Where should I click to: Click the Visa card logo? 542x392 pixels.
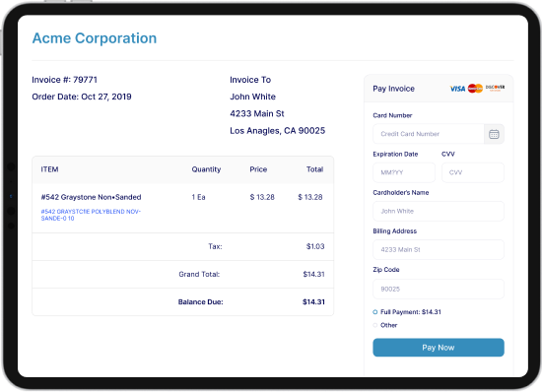coord(457,89)
